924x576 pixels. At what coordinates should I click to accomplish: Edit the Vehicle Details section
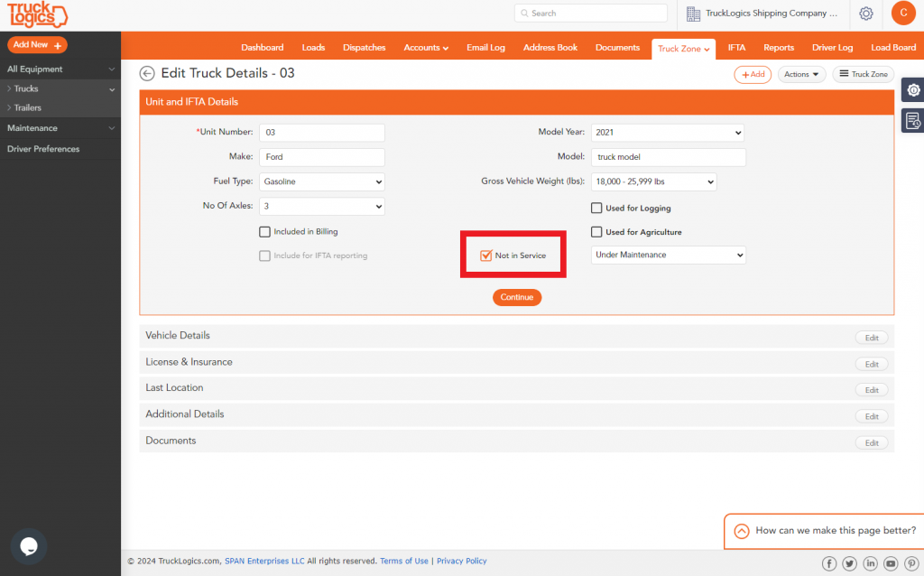tap(872, 338)
